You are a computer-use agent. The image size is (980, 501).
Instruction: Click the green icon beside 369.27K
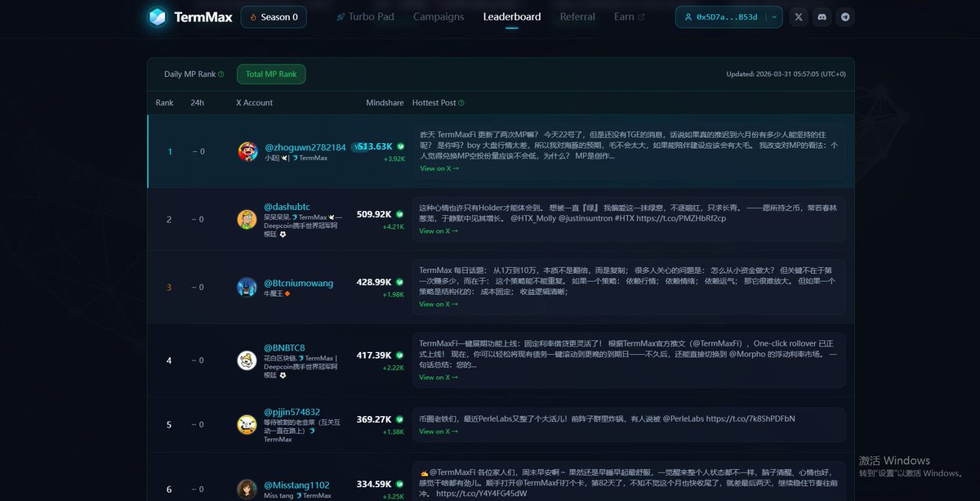click(400, 419)
